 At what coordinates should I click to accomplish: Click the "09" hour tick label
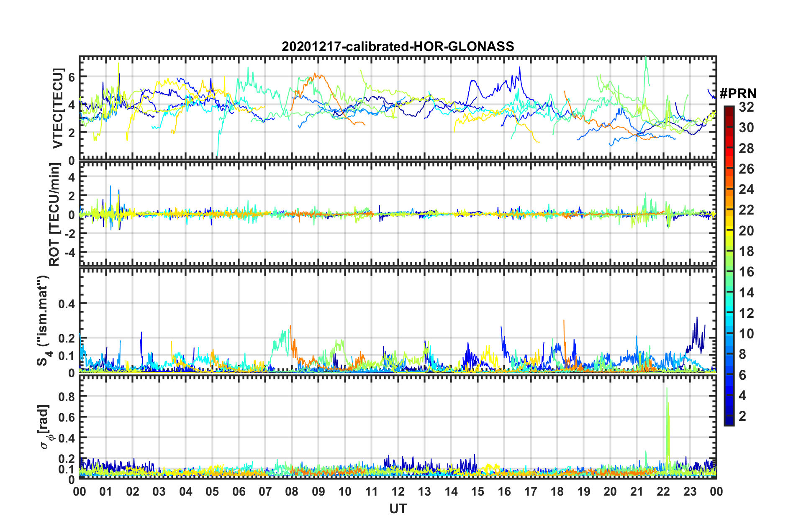(x=318, y=491)
